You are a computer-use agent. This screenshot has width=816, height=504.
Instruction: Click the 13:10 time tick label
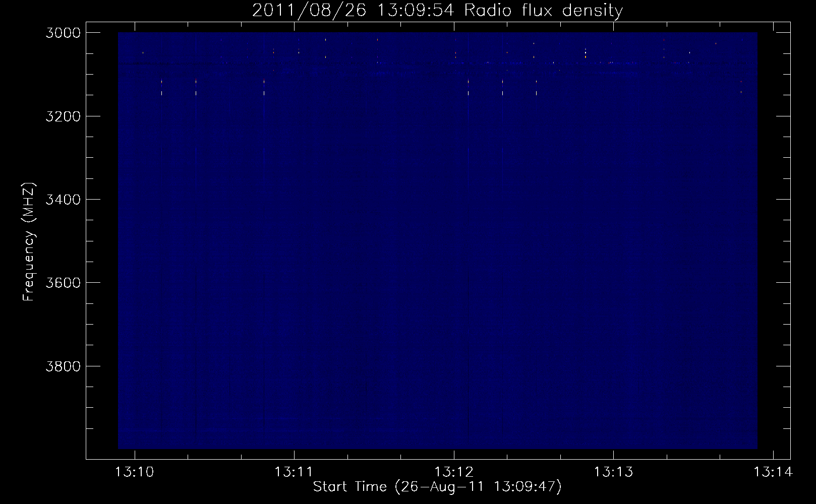click(135, 472)
